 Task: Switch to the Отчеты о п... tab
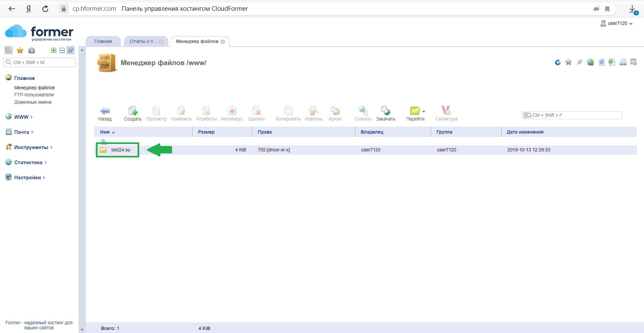tap(143, 42)
